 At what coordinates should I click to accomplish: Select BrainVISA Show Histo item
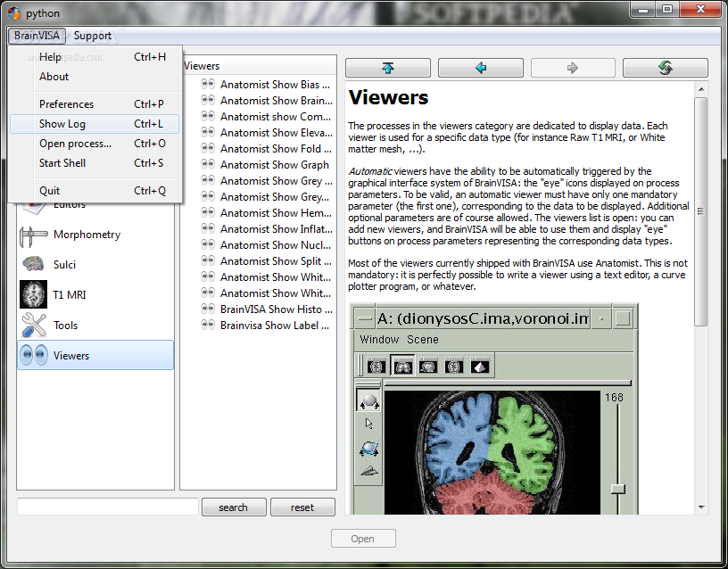click(x=277, y=309)
